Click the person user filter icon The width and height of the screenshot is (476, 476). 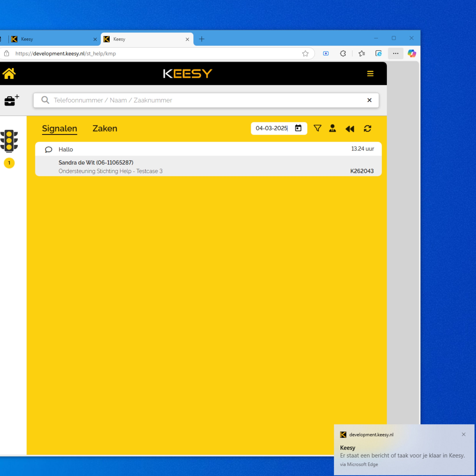pyautogui.click(x=332, y=128)
